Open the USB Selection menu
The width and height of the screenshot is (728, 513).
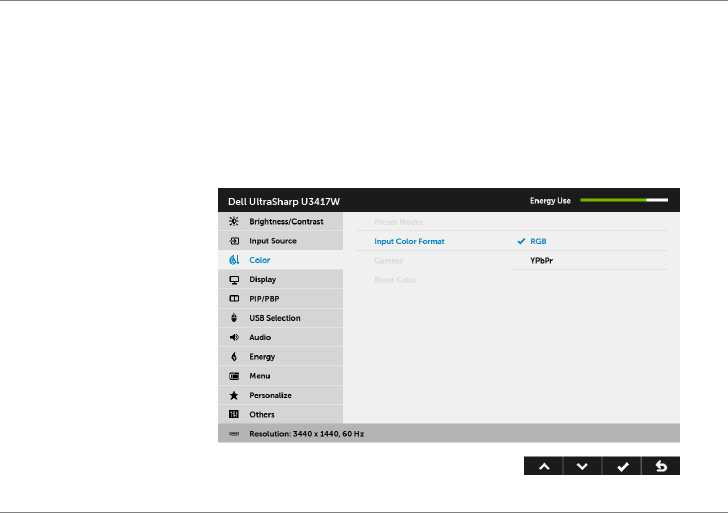(280, 318)
